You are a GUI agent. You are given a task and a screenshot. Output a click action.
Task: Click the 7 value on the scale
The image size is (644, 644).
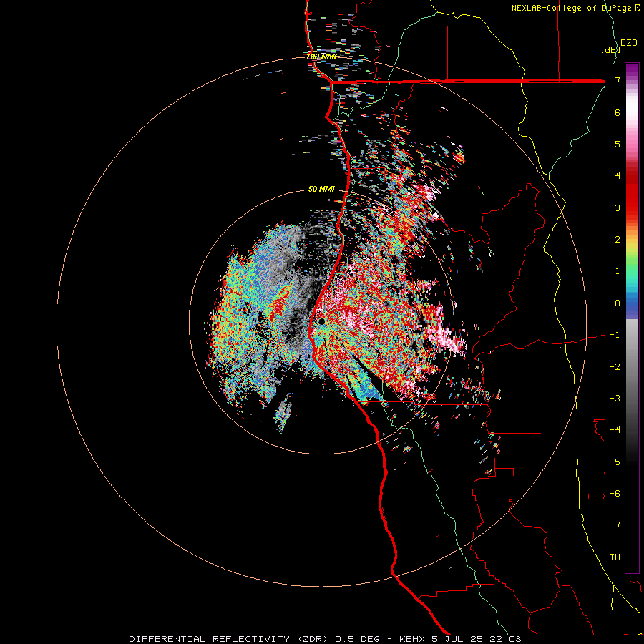618,80
